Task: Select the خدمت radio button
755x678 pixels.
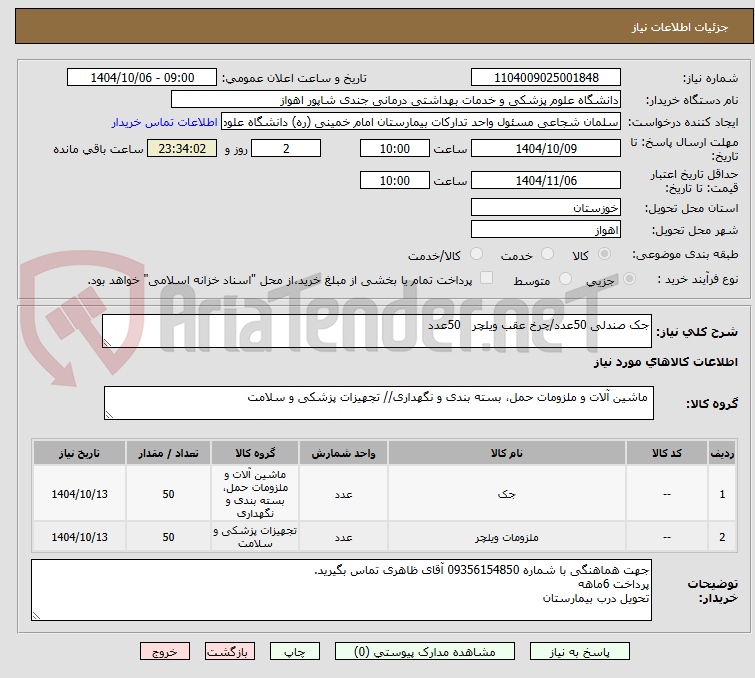Action: click(547, 254)
